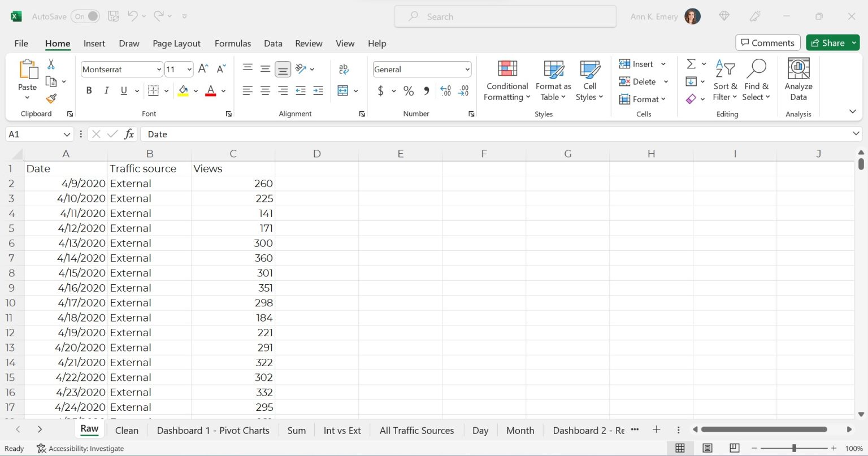Toggle AutoSave off
Image resolution: width=868 pixels, height=456 pixels.
click(x=85, y=16)
